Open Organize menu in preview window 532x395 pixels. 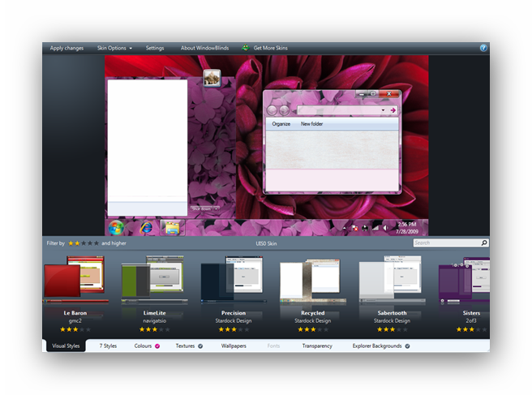click(281, 124)
